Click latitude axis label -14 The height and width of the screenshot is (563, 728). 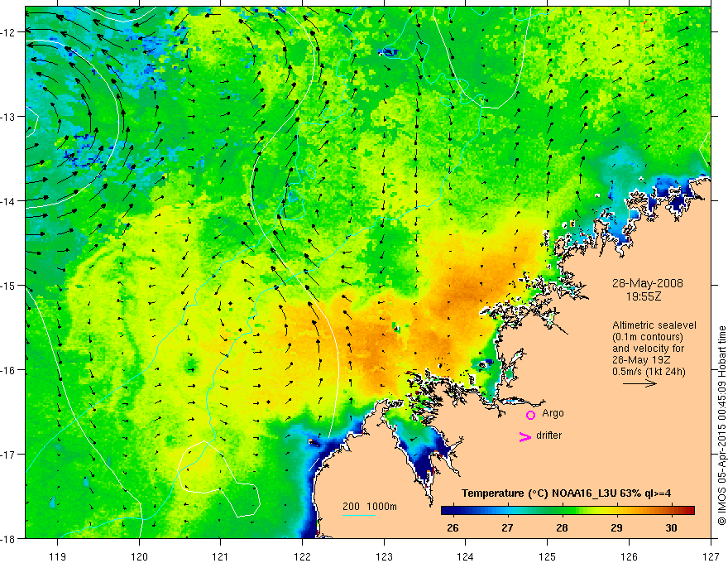9,201
